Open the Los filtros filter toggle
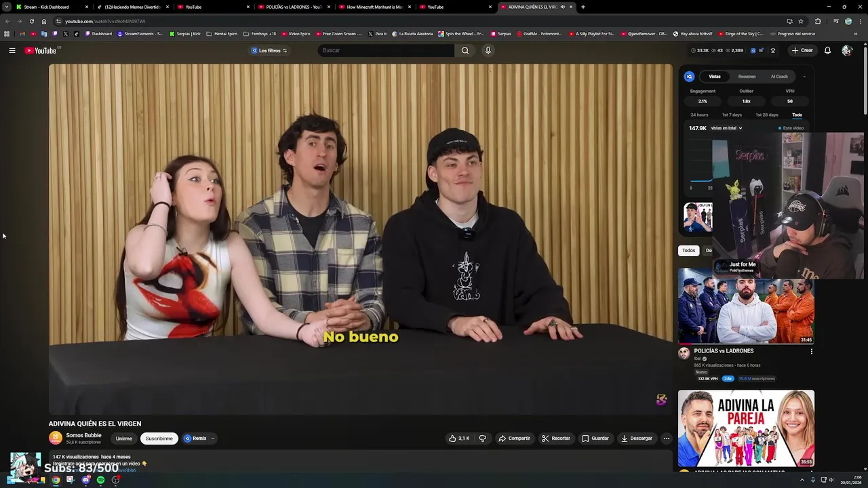 click(269, 50)
